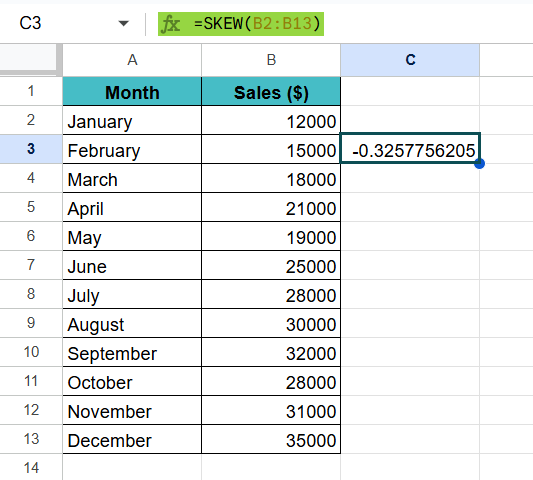Click the July sales value 28000
Image resolution: width=533 pixels, height=480 pixels.
pos(271,294)
